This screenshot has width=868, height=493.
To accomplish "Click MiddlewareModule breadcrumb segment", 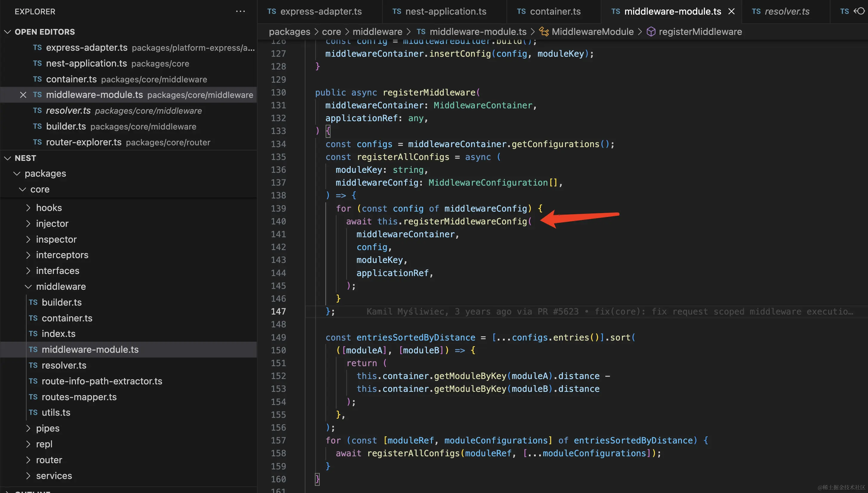I will pyautogui.click(x=593, y=32).
